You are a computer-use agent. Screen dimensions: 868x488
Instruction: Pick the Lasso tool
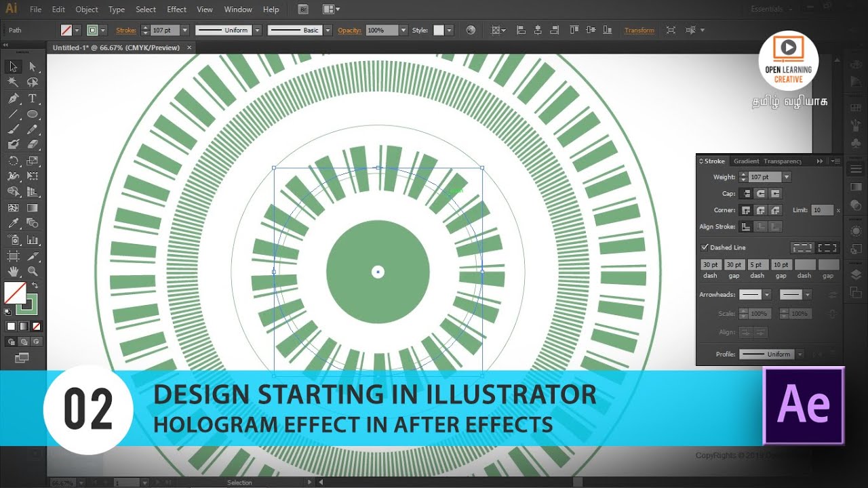pos(32,82)
